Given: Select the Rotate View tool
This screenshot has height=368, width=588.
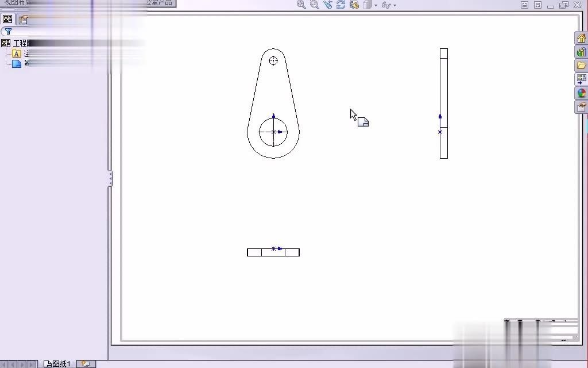Looking at the screenshot, I should (341, 5).
